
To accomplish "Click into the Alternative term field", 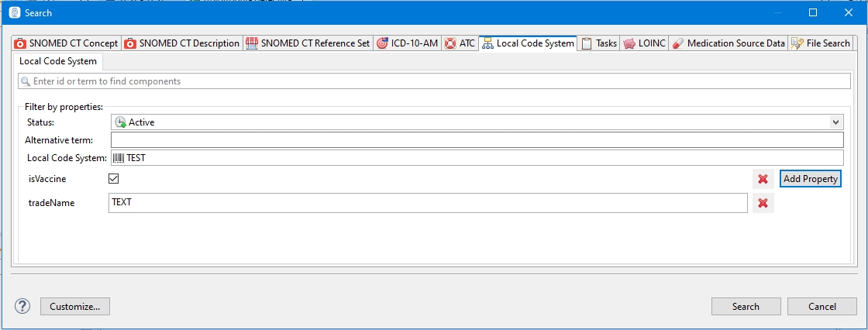I will tap(477, 139).
